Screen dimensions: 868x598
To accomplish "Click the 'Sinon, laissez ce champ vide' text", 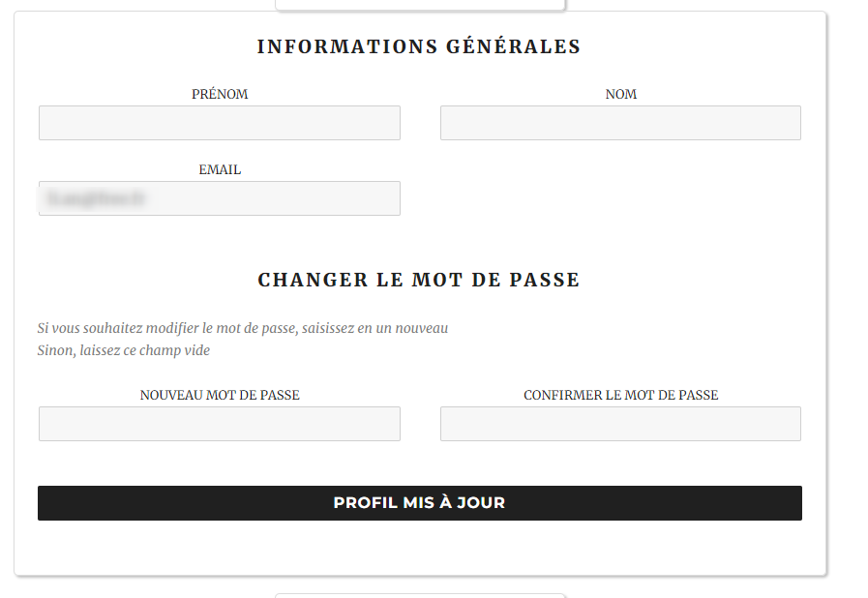I will pyautogui.click(x=124, y=350).
